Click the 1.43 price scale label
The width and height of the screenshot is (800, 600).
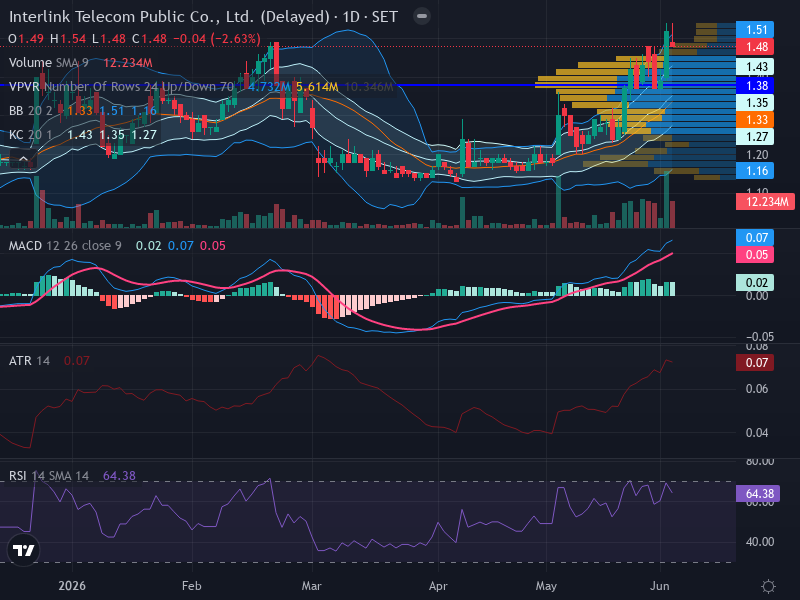[755, 67]
